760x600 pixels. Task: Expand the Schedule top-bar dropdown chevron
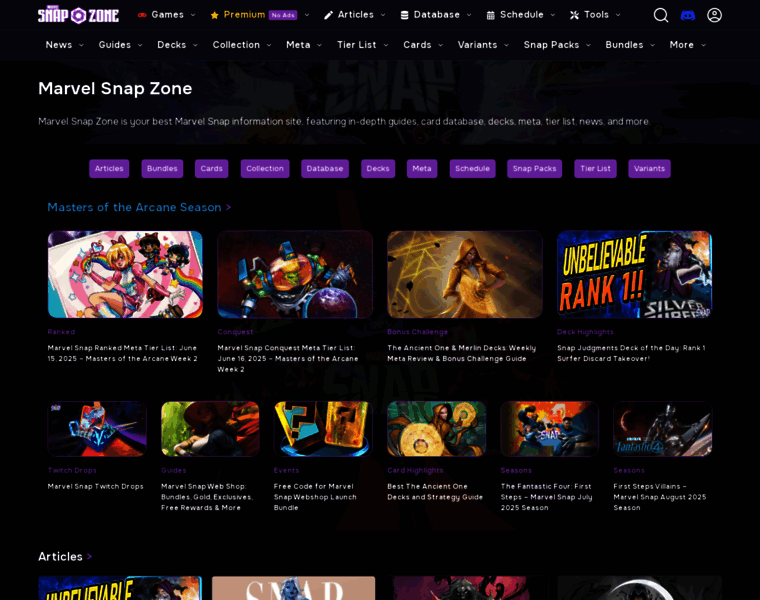[553, 15]
